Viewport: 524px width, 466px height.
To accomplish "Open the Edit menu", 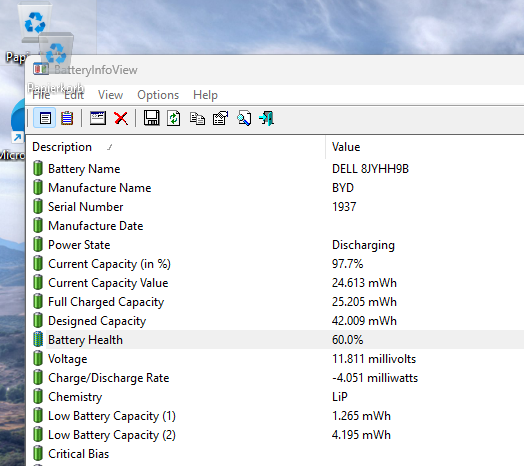I will click(x=74, y=95).
